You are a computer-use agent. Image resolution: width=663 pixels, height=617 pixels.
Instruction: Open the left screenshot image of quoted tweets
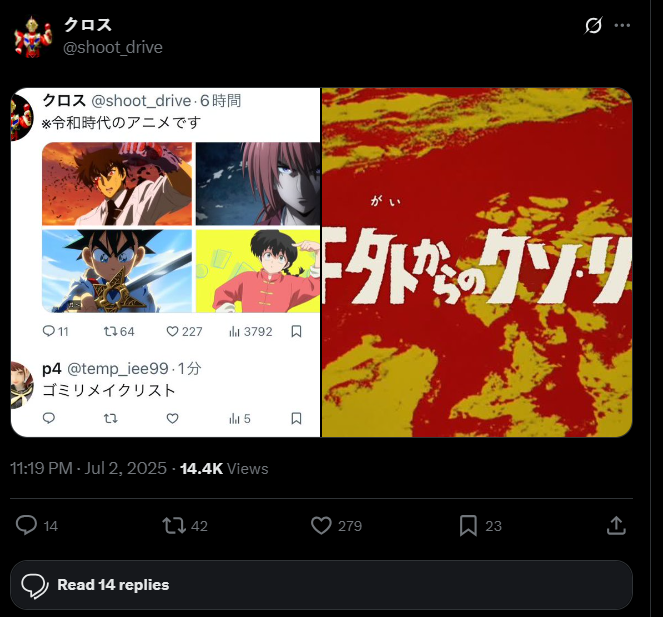(166, 262)
